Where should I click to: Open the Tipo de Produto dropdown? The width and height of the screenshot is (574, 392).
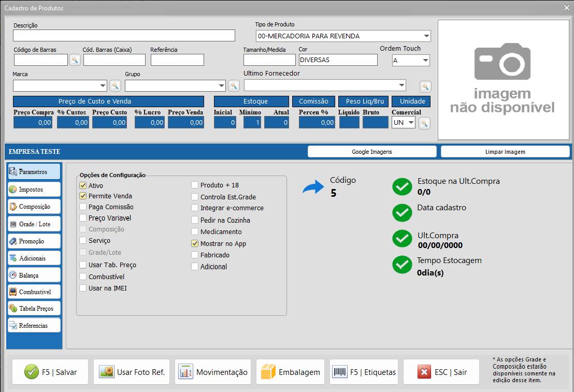pos(426,36)
